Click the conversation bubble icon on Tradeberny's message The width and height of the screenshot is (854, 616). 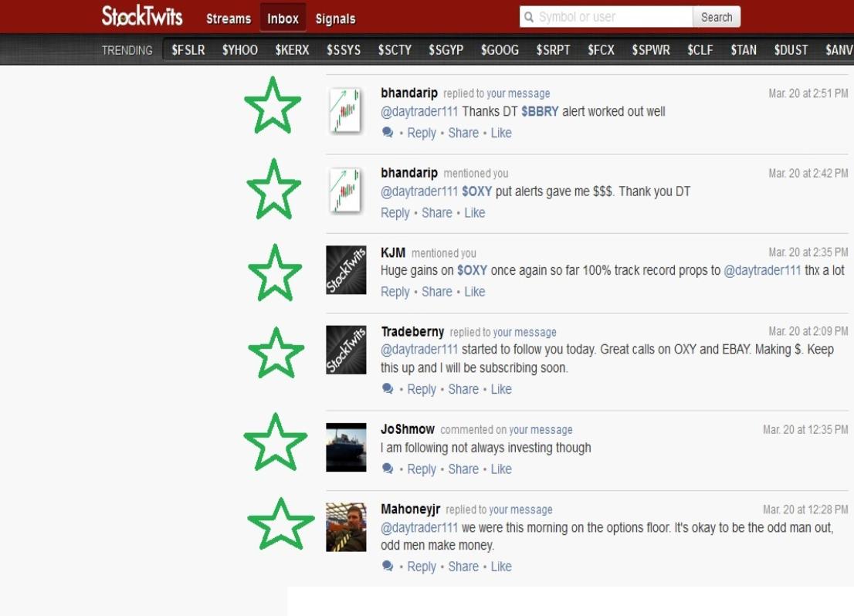coord(388,389)
